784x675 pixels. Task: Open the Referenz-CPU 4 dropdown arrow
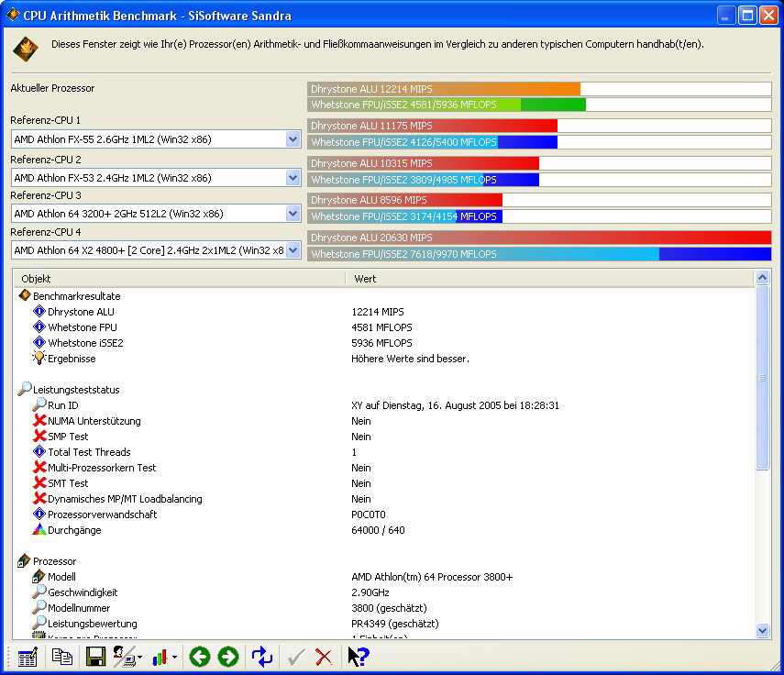click(x=293, y=250)
